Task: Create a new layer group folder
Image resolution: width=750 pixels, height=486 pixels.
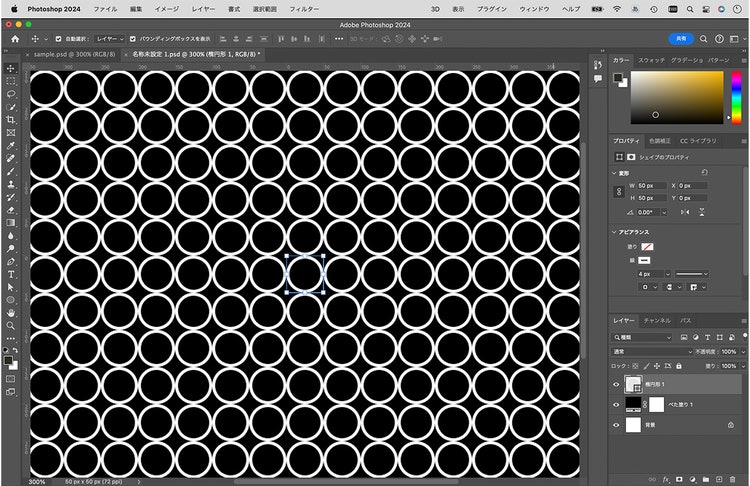Action: point(706,479)
